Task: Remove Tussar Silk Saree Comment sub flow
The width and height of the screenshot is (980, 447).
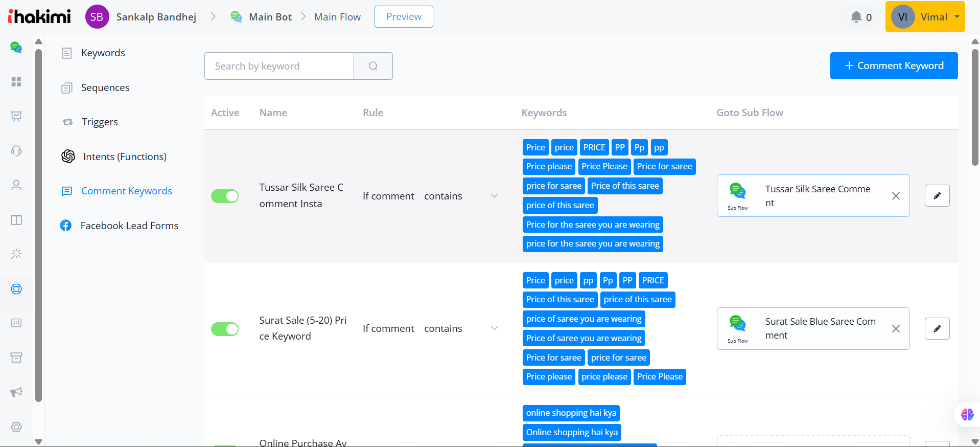Action: 896,196
